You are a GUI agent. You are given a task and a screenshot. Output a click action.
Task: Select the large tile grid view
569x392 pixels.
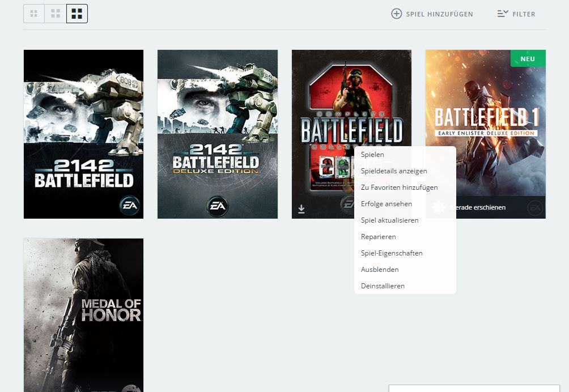click(x=77, y=14)
